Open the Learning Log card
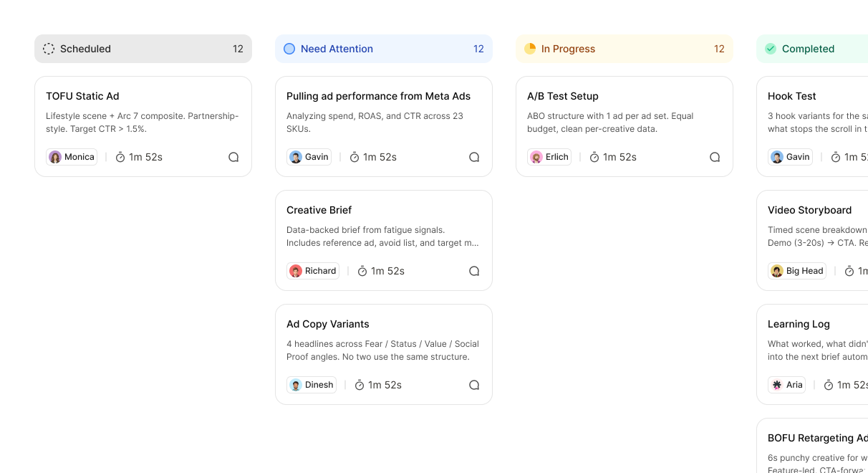 [x=812, y=354]
